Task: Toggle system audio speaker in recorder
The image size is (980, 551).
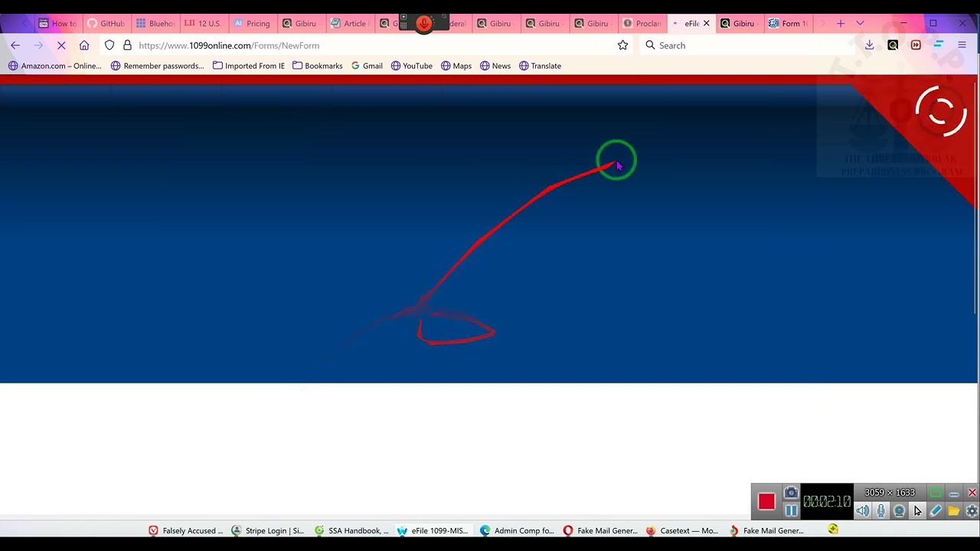Action: click(x=863, y=511)
